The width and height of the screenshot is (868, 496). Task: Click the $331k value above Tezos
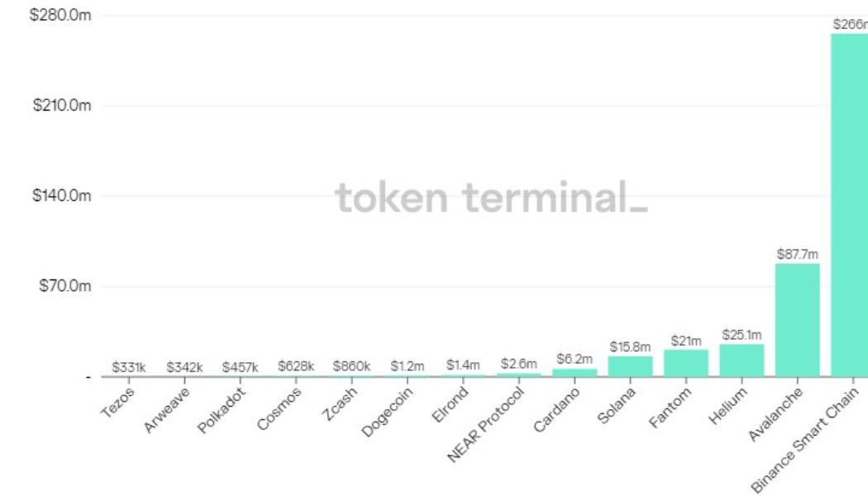129,366
